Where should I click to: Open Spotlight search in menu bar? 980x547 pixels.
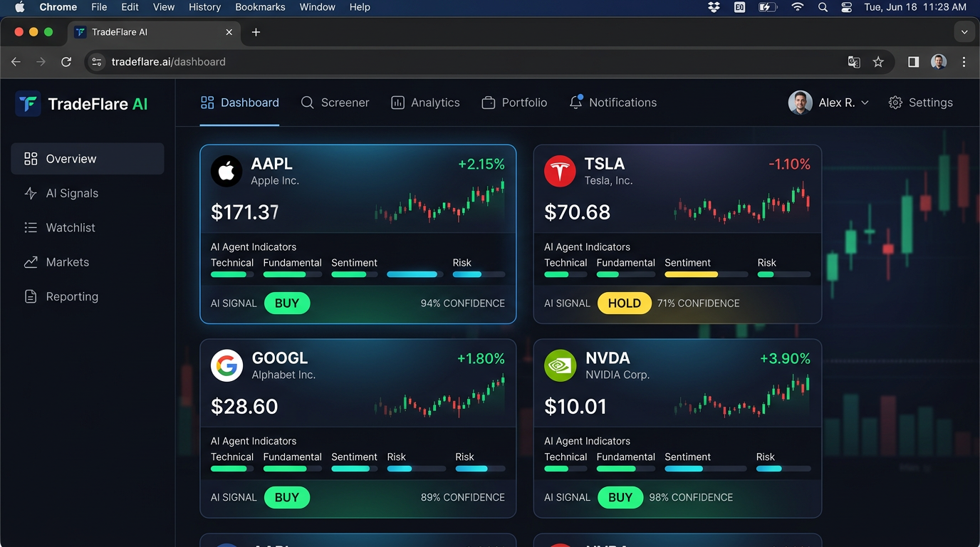click(823, 7)
